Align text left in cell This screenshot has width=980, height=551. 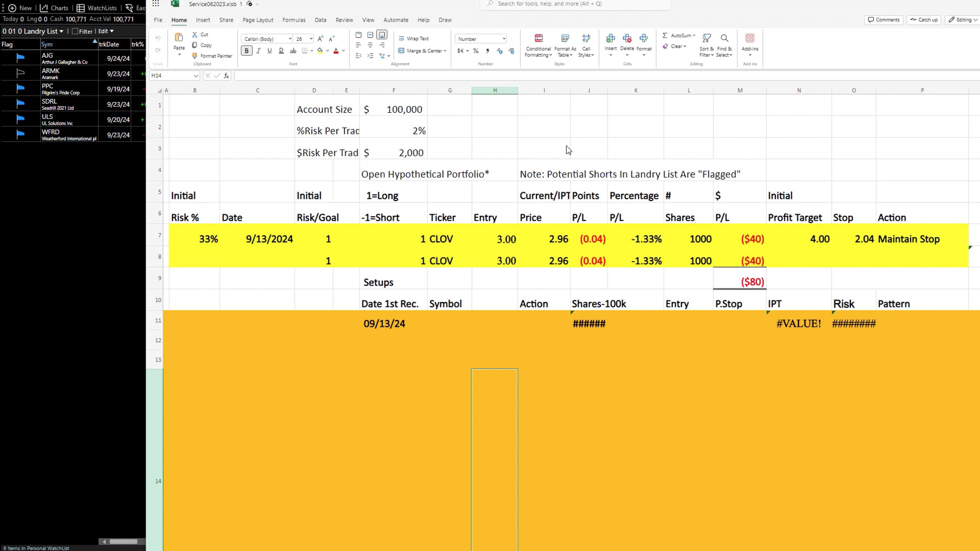pyautogui.click(x=359, y=45)
